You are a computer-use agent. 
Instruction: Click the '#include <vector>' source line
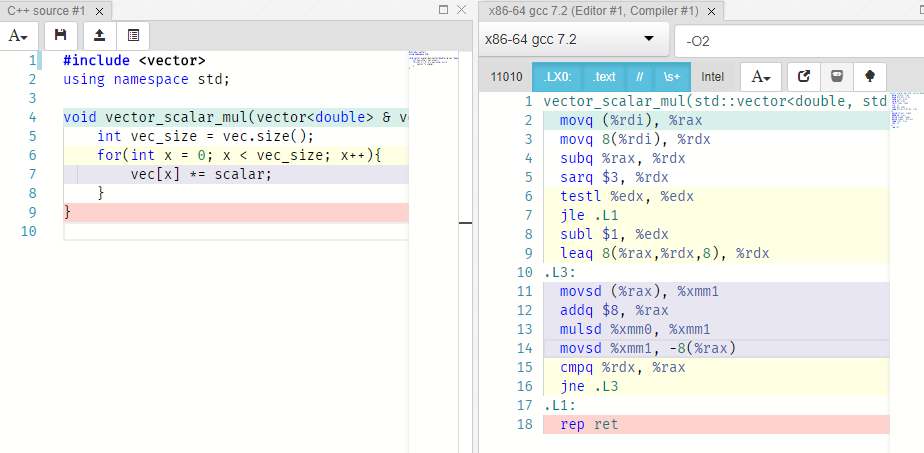click(134, 60)
